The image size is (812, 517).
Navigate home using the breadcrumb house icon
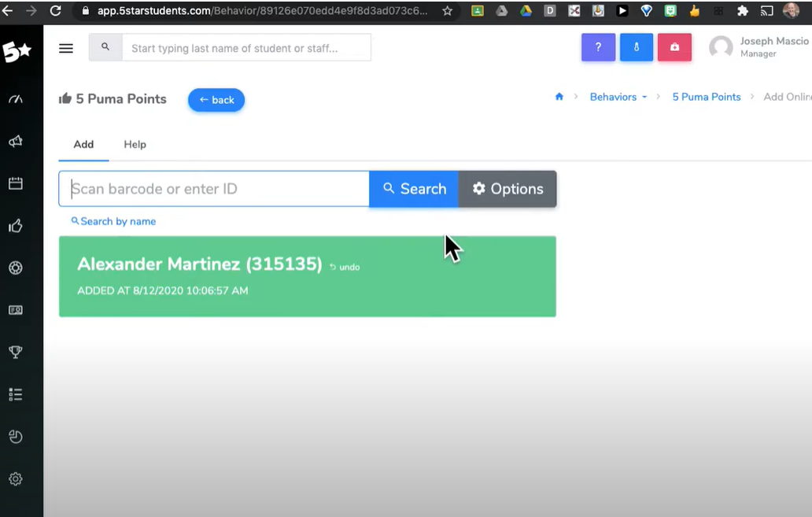tap(559, 96)
